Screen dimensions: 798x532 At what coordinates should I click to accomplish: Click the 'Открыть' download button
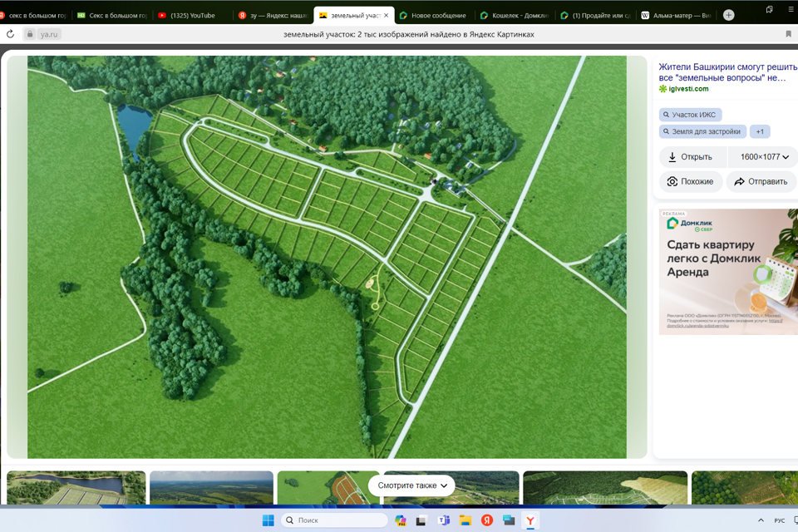[x=691, y=157]
